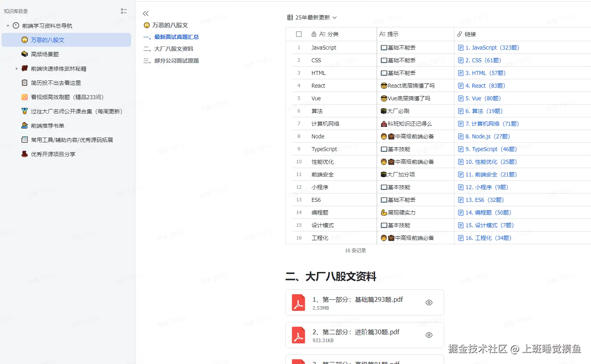The image size is (591, 364).
Task: Toggle the knowledge base directory list icon
Action: point(124,11)
